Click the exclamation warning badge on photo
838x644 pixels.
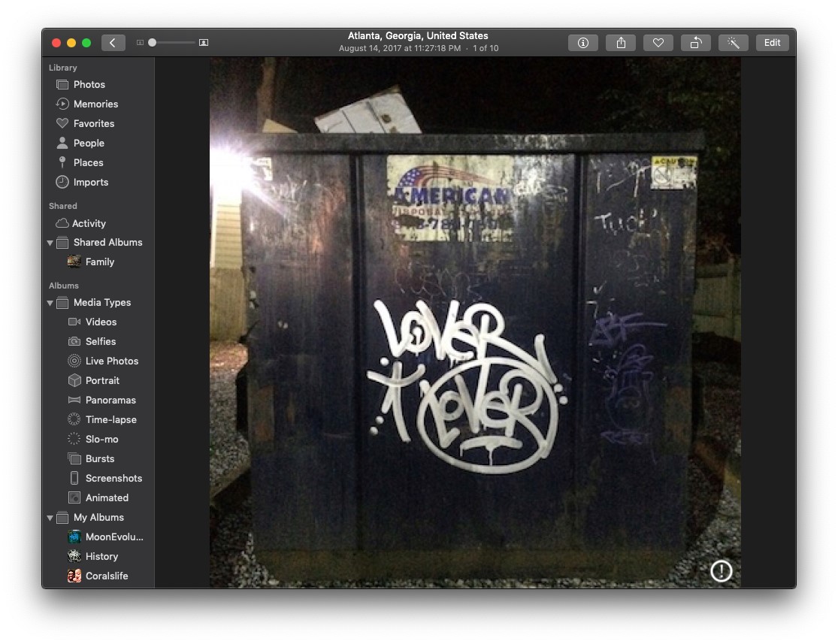(x=721, y=571)
